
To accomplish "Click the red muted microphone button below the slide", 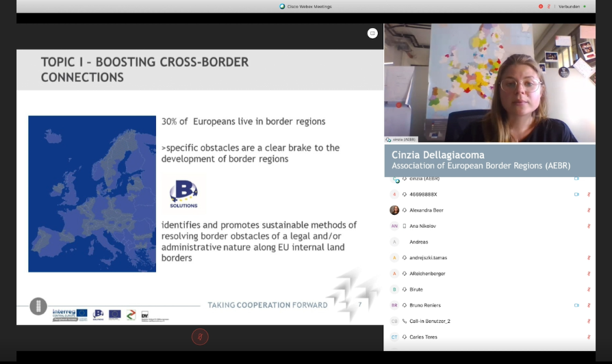I will [x=200, y=337].
